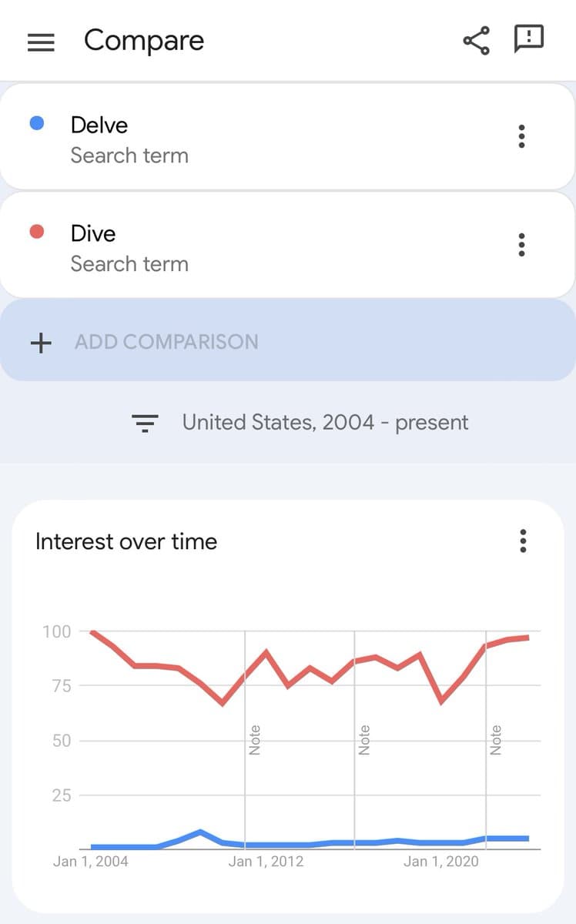
Task: Click the plus icon to add comparison
Action: tap(40, 343)
